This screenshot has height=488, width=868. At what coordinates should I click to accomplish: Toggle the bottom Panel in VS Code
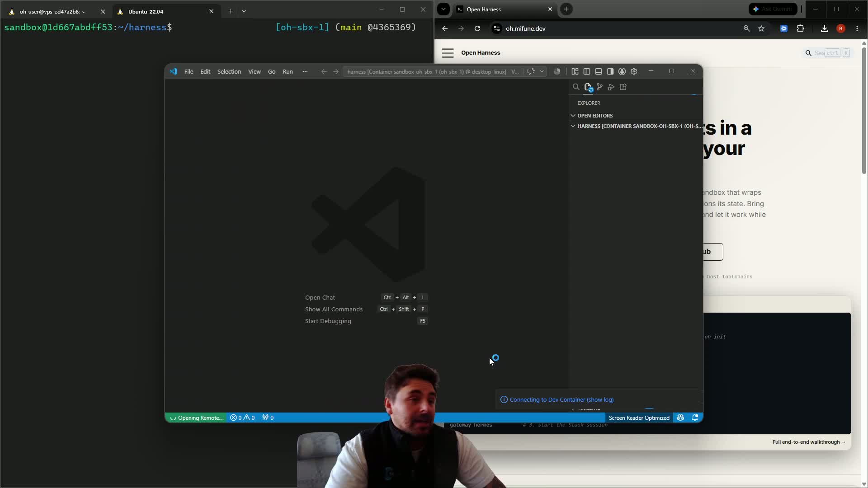coord(599,71)
